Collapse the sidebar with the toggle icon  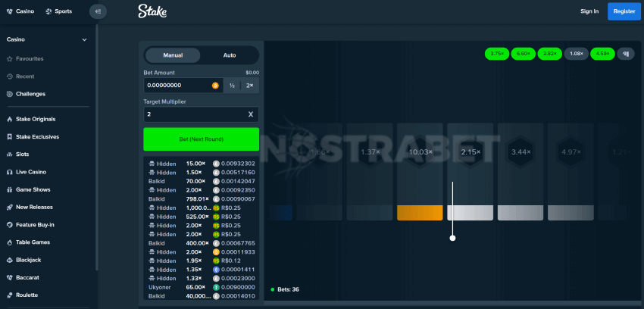tap(98, 11)
